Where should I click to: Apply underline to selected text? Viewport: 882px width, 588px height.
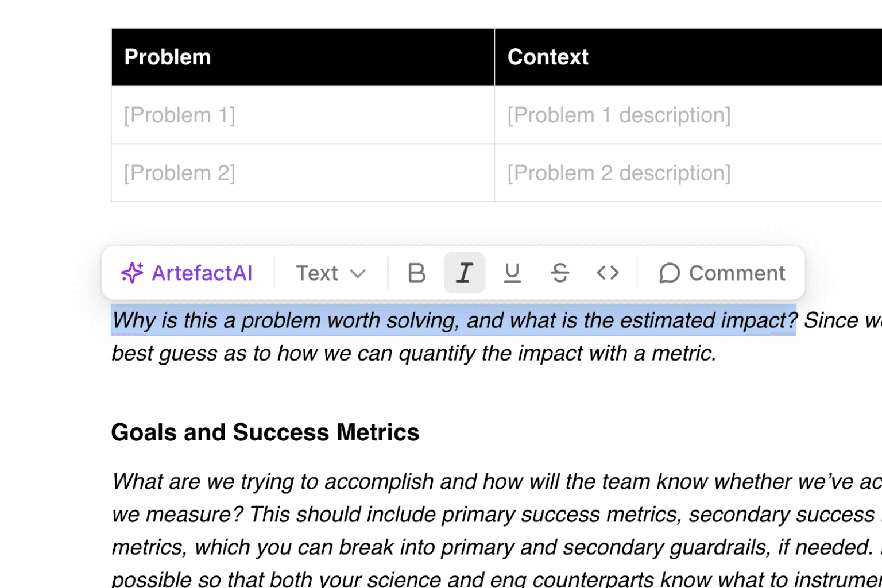(x=512, y=273)
